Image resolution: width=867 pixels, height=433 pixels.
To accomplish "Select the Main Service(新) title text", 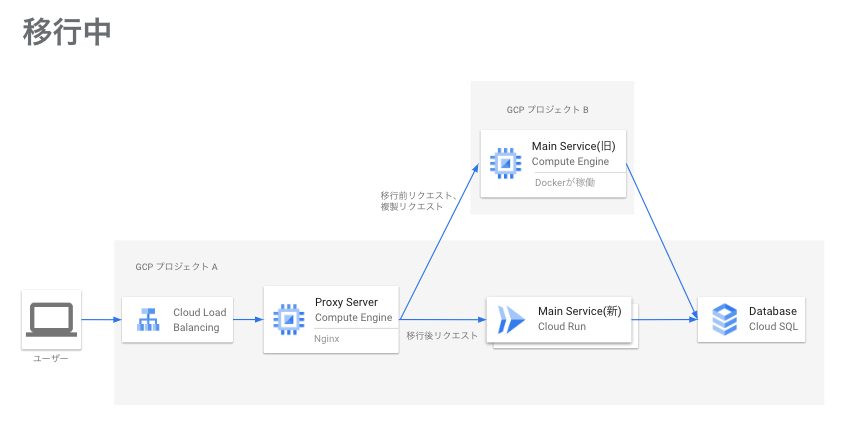I will click(579, 311).
